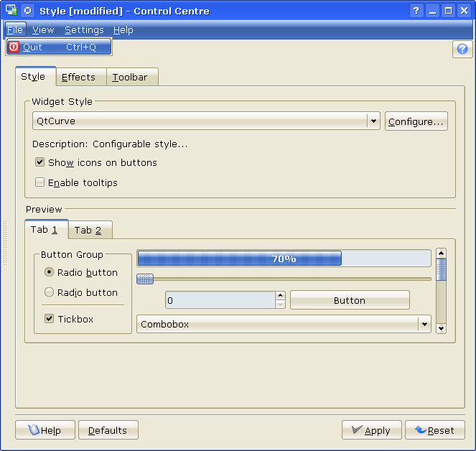This screenshot has height=451, width=476.
Task: Click the dotted splitter handle on the left edge
Action: (x=5, y=243)
